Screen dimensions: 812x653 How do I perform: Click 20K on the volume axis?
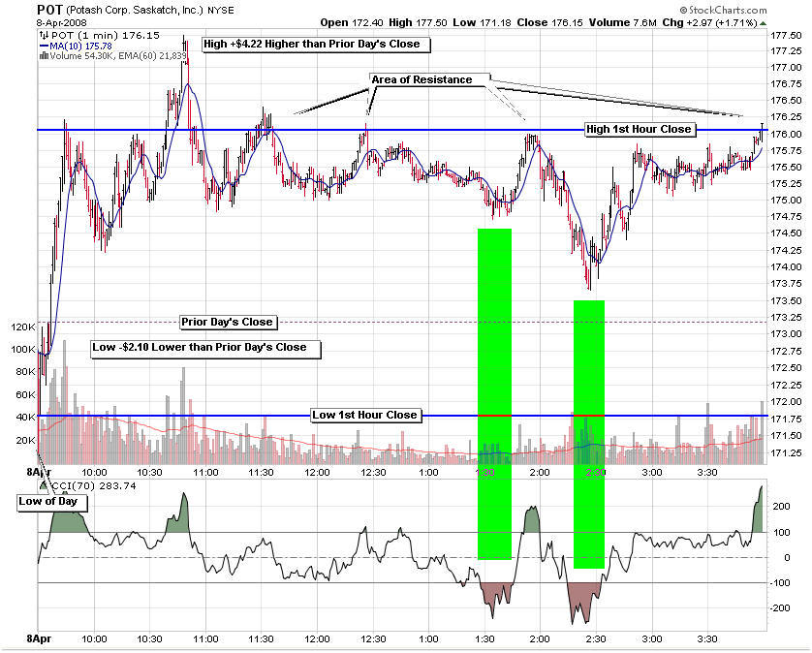pyautogui.click(x=25, y=440)
